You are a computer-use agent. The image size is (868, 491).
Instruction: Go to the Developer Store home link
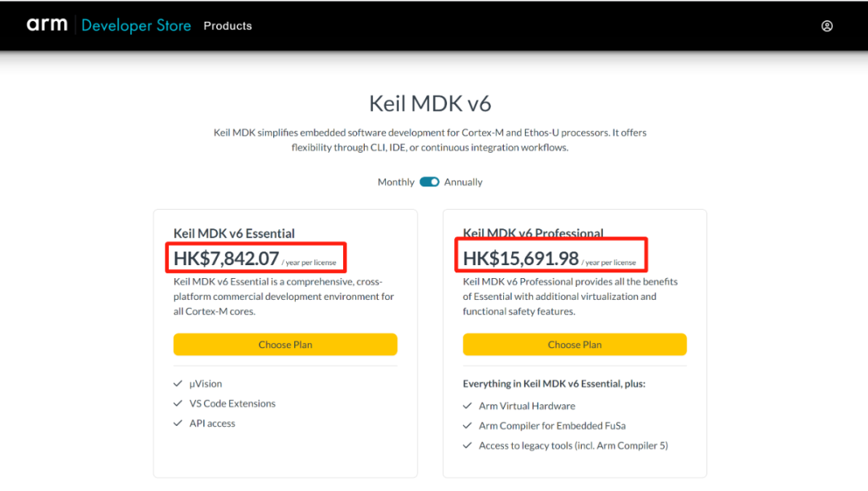coord(136,26)
